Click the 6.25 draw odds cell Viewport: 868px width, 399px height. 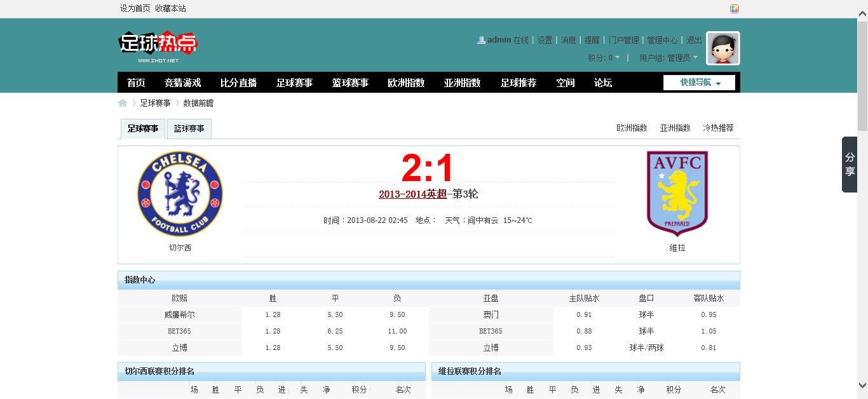335,331
